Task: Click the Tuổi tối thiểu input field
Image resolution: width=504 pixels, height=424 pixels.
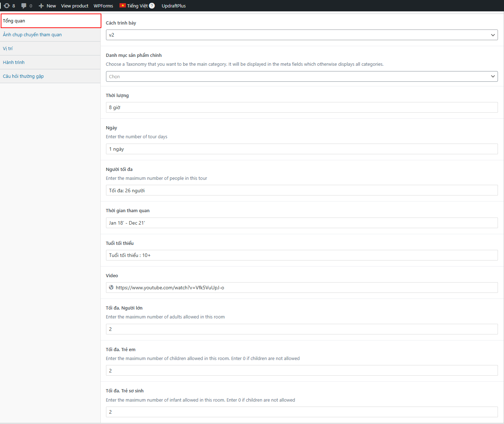Action: [x=302, y=255]
